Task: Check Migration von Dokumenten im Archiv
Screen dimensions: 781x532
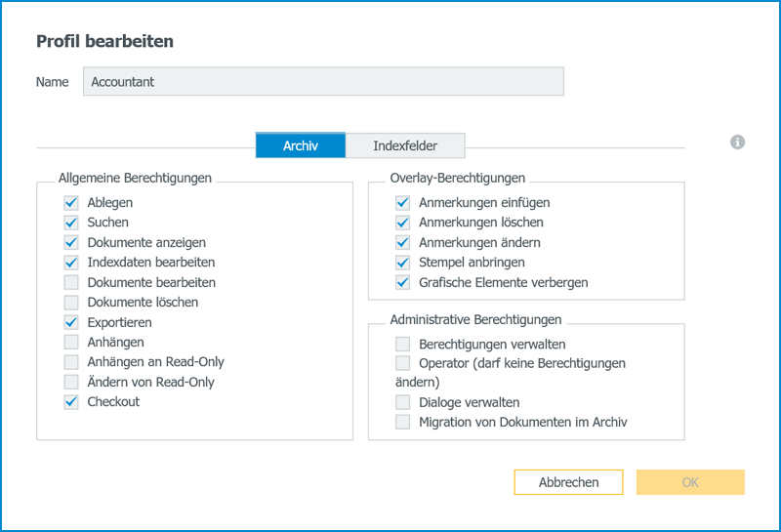Action: click(402, 423)
